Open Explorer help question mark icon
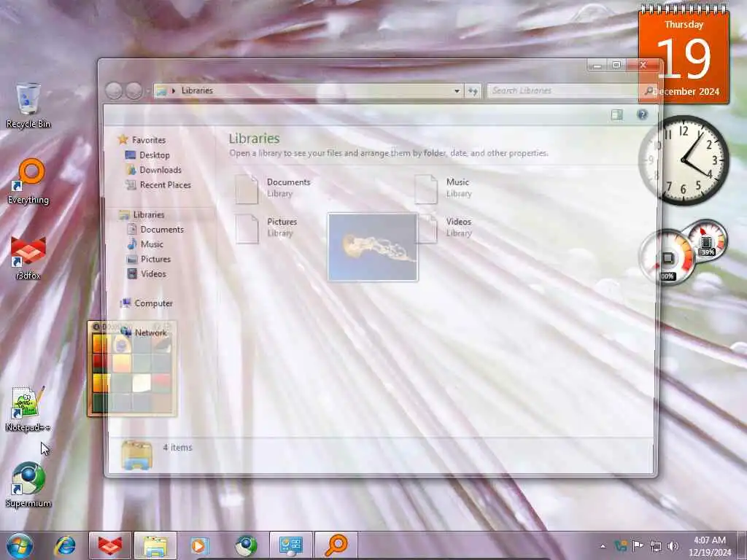 [642, 114]
